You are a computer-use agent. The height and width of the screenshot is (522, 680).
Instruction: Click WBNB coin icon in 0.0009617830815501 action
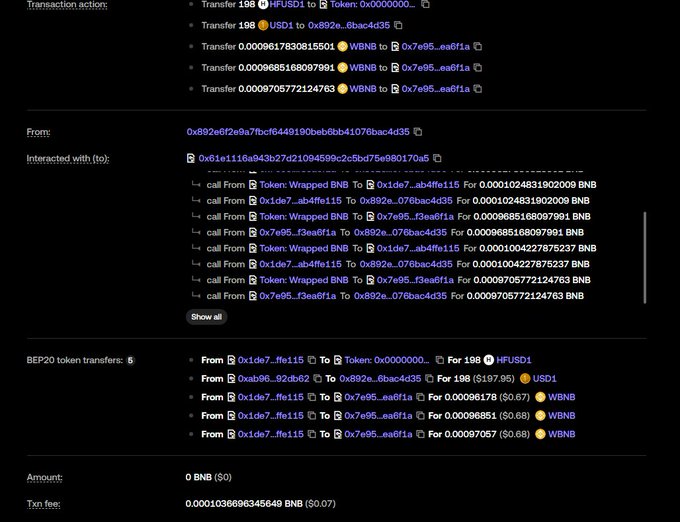[343, 46]
